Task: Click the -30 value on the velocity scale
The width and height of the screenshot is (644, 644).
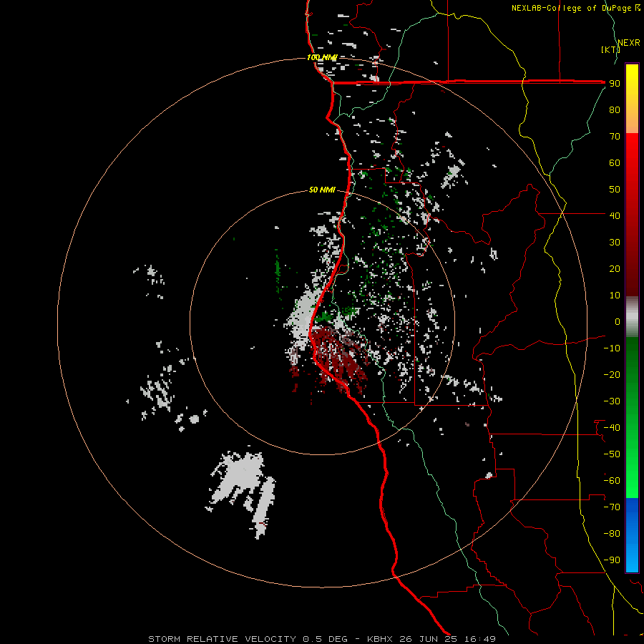Action: click(612, 401)
